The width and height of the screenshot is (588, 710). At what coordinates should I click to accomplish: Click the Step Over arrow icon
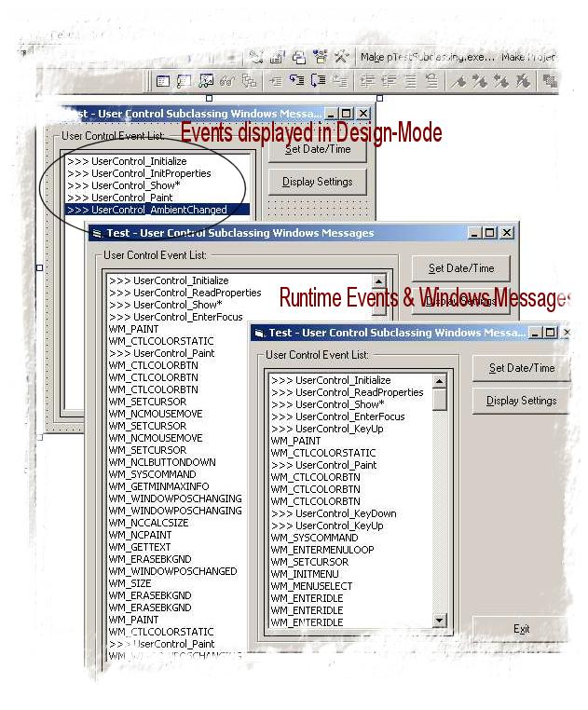(318, 81)
